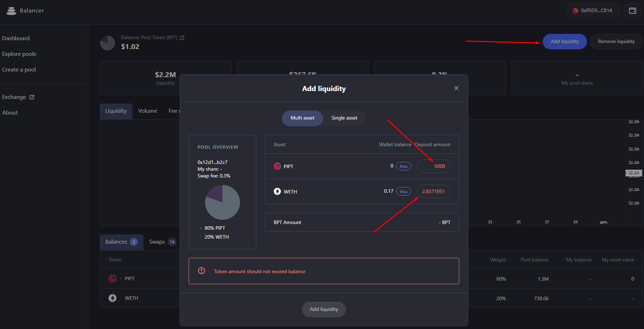This screenshot has height=329, width=644.
Task: Click the PIPT token icon in the deposit table
Action: point(277,166)
